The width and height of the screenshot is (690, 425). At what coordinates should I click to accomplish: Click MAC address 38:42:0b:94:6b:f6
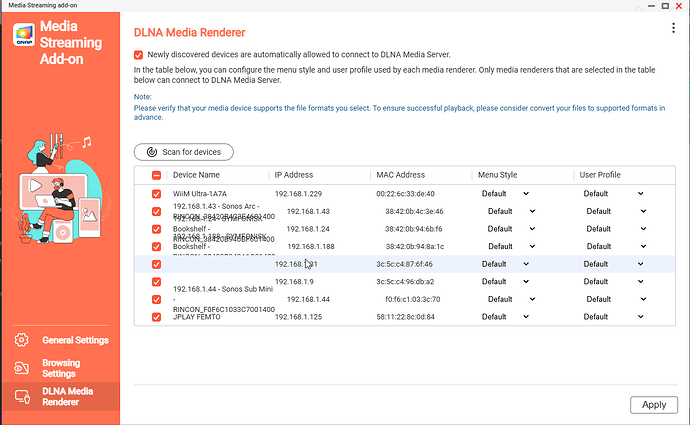[x=414, y=229]
